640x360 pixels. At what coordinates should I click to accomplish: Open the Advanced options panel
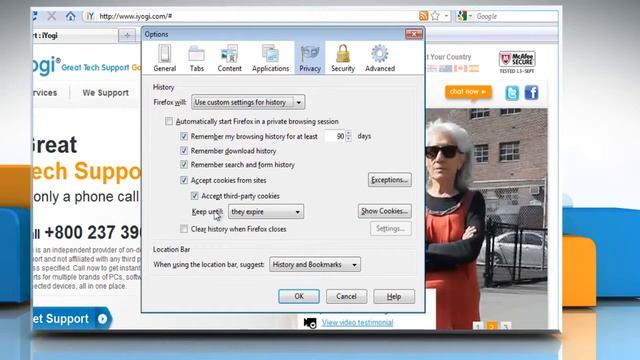[380, 58]
